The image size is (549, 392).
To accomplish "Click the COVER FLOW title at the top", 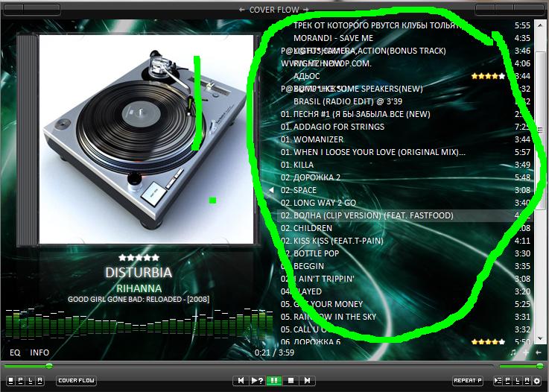I will pyautogui.click(x=274, y=10).
